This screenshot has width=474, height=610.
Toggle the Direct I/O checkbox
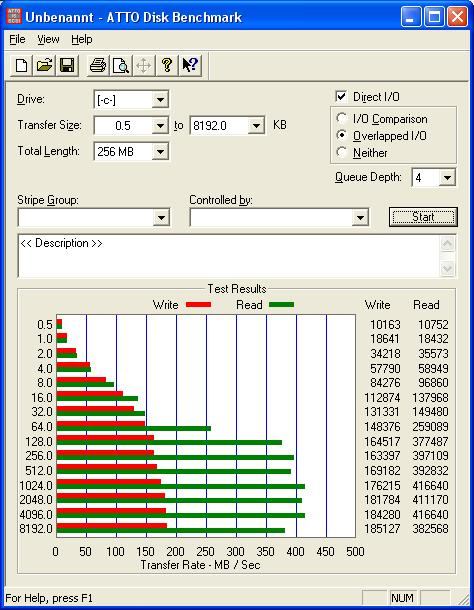(341, 96)
